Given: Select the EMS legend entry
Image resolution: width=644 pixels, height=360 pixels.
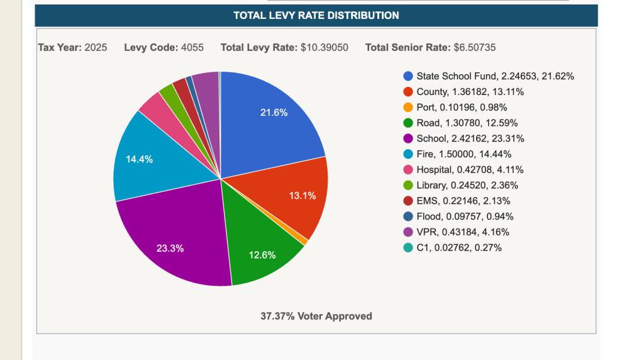Looking at the screenshot, I should (463, 201).
